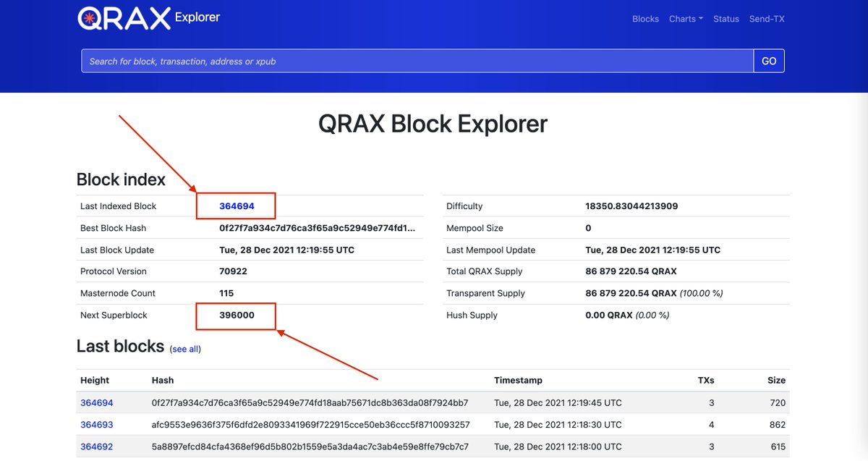
Task: Open block 364692 in Last blocks table
Action: [97, 447]
